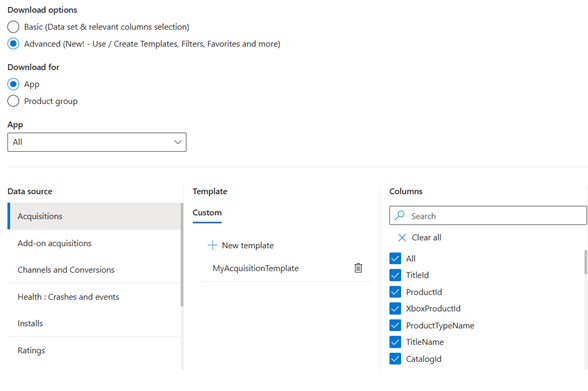Select Product group radio button

[13, 101]
